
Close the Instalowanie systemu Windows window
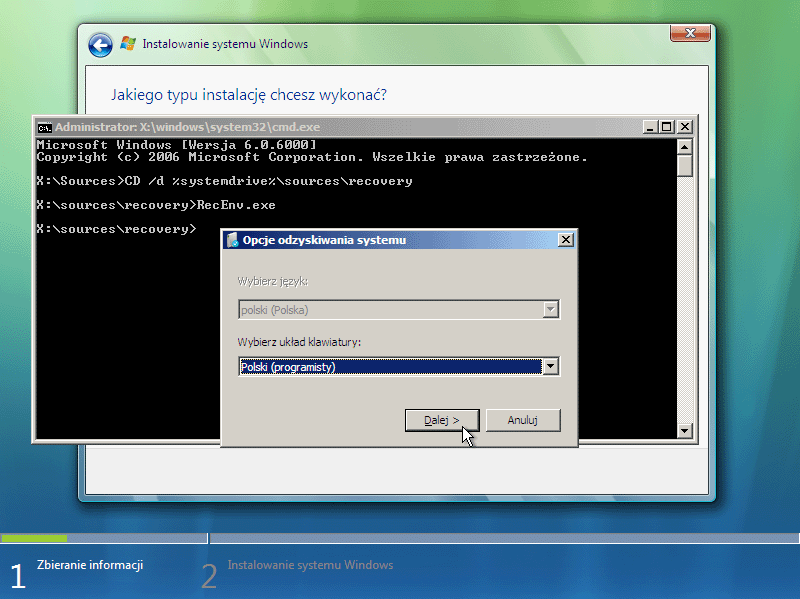(x=690, y=33)
